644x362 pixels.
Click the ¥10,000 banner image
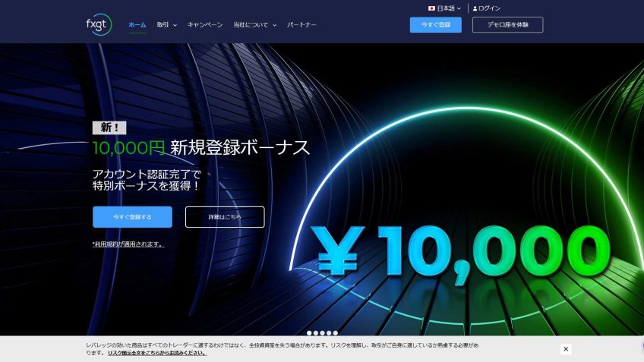coord(463,250)
